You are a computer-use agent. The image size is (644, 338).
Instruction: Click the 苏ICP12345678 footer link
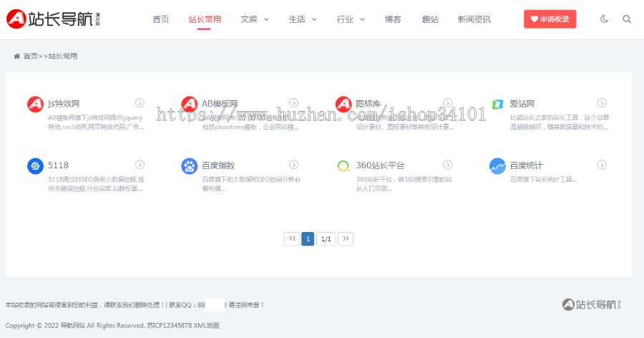coord(169,325)
